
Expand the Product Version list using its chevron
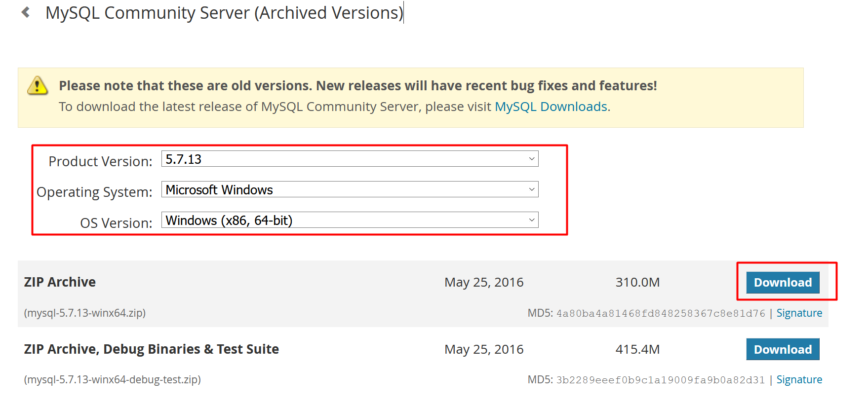click(531, 159)
